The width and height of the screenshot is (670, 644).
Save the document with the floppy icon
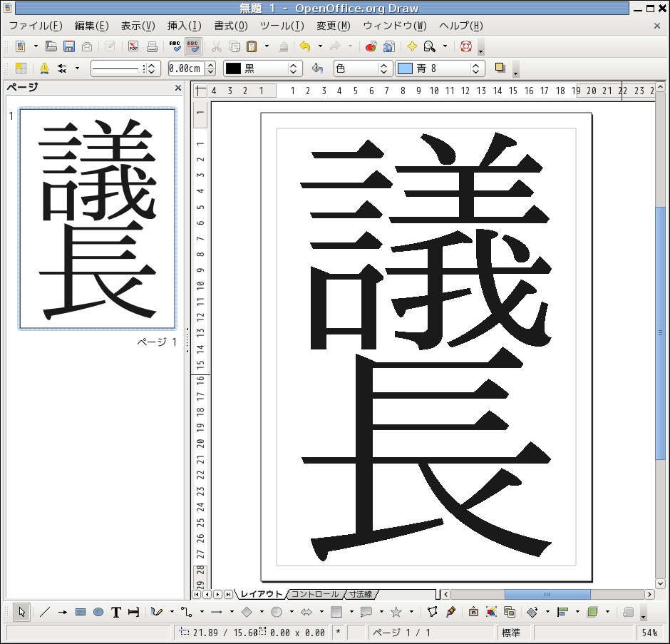[69, 46]
